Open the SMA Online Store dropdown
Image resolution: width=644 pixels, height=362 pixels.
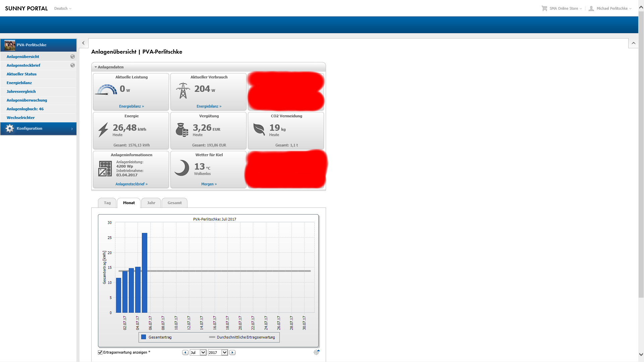[566, 8]
